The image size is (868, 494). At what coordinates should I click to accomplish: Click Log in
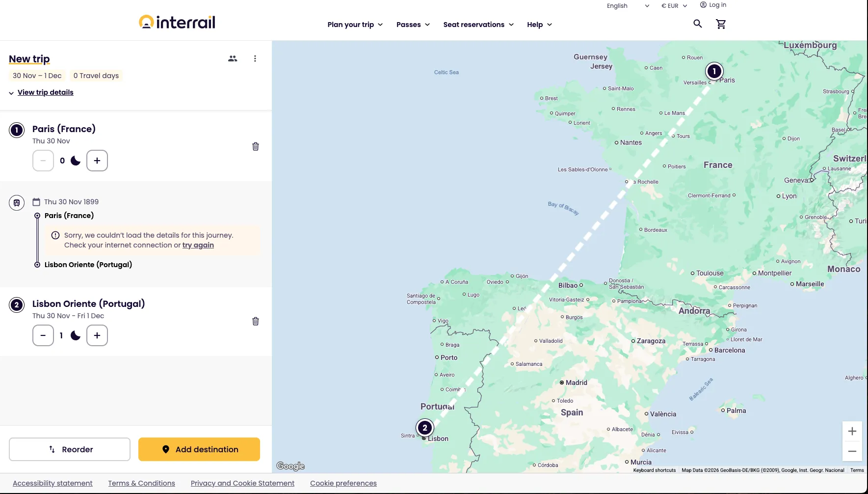713,5
